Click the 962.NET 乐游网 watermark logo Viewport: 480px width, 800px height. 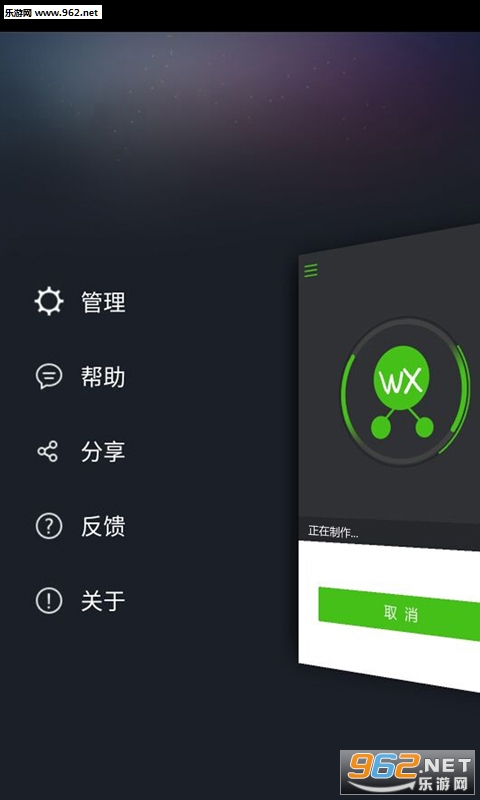click(x=408, y=774)
